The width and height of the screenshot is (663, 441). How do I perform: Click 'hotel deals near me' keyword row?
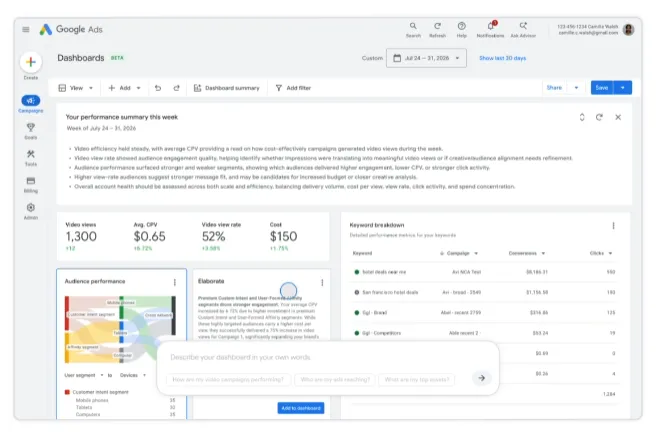(x=484, y=272)
